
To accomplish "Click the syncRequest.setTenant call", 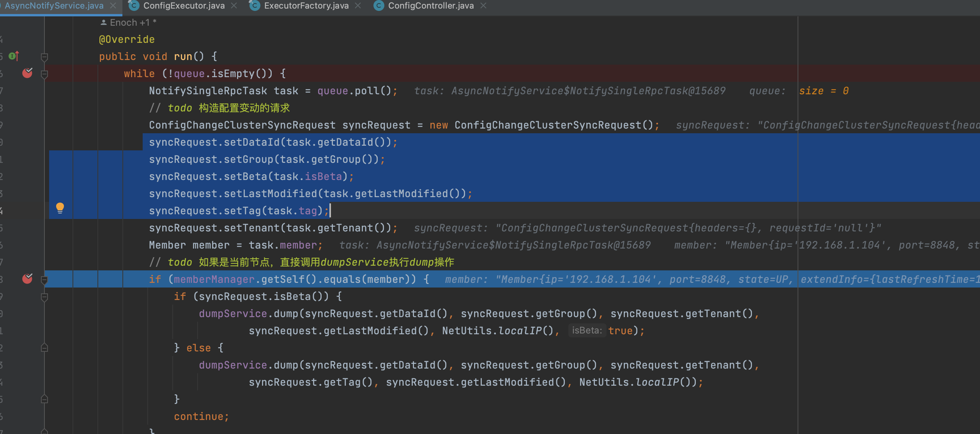I will pyautogui.click(x=273, y=228).
